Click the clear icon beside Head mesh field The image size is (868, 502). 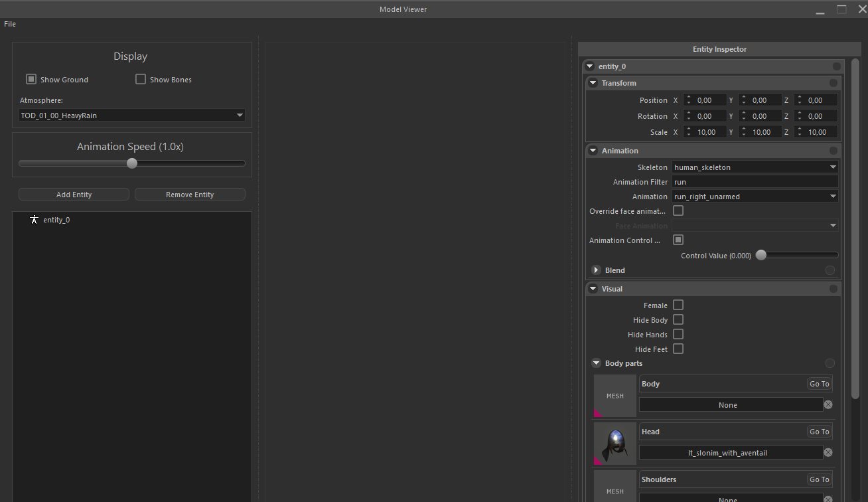pyautogui.click(x=828, y=453)
